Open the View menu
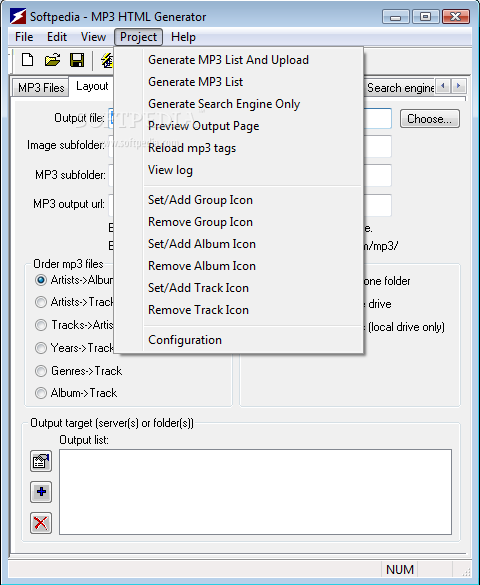 point(93,37)
